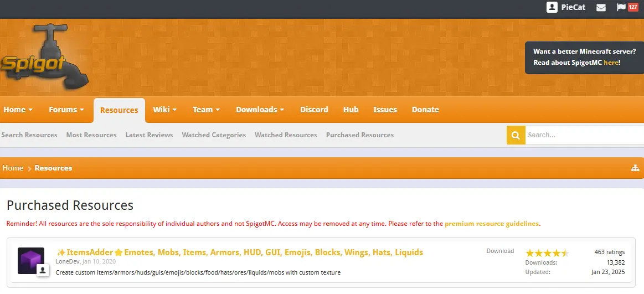
Task: Open the PieCat user avatar icon
Action: (x=552, y=7)
